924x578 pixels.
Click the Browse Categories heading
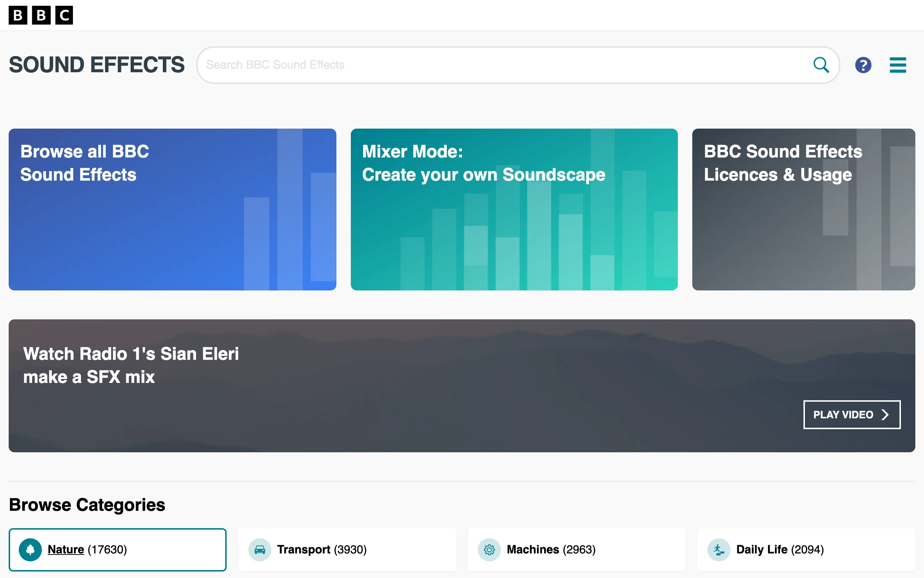pos(87,505)
